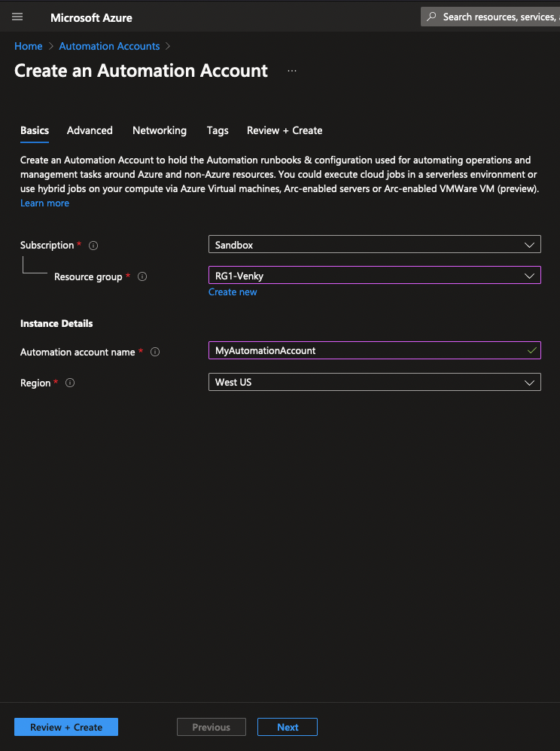Click the Instance Details heading text

point(56,323)
